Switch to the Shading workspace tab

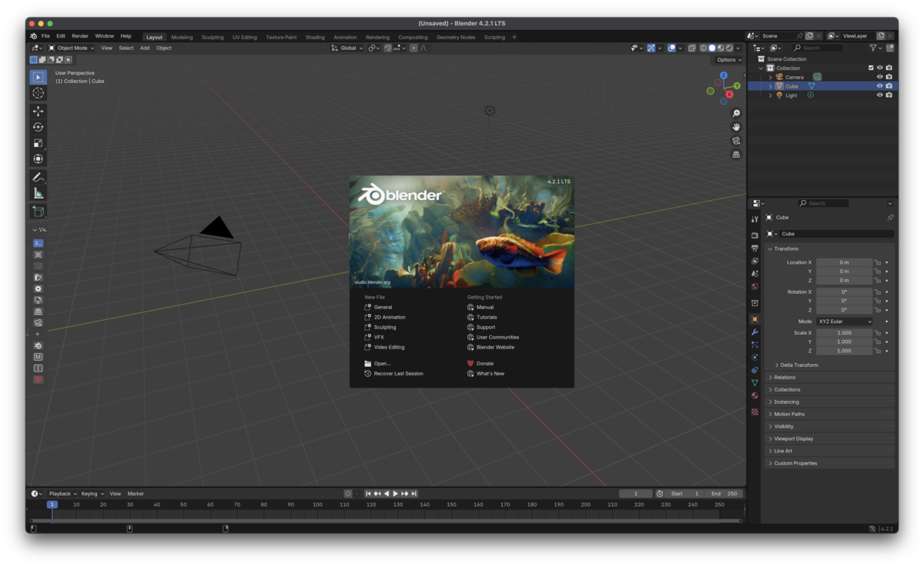tap(315, 37)
